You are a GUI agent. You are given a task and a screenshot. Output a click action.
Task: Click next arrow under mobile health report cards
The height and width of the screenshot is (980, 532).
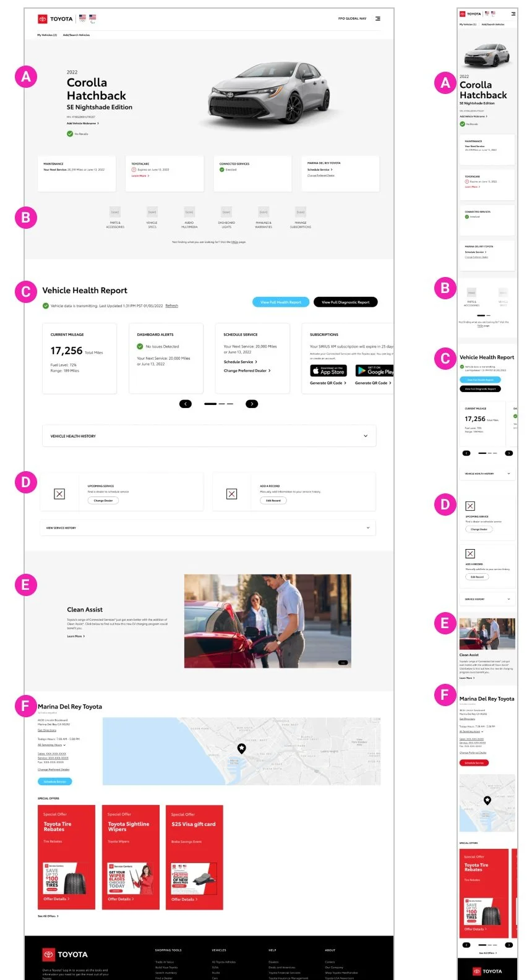509,453
